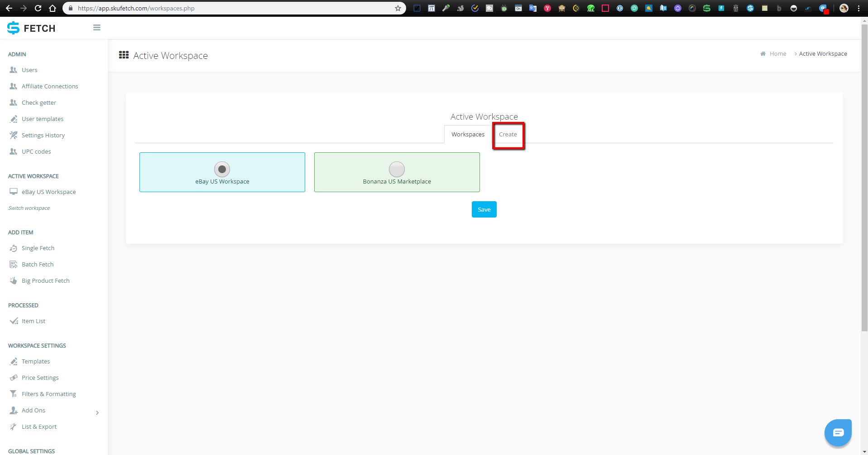Image resolution: width=868 pixels, height=455 pixels.
Task: Click the Price Settings tag icon
Action: [x=14, y=378]
